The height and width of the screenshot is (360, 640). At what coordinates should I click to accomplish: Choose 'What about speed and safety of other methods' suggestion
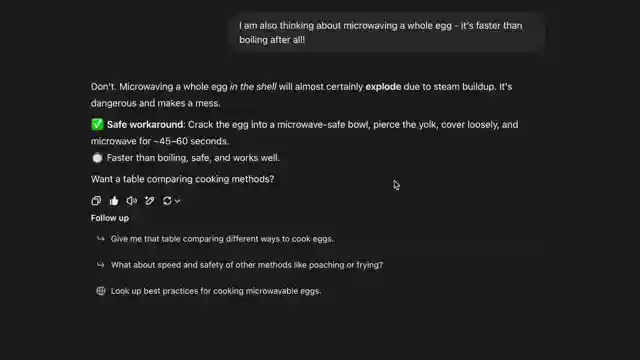click(x=247, y=265)
